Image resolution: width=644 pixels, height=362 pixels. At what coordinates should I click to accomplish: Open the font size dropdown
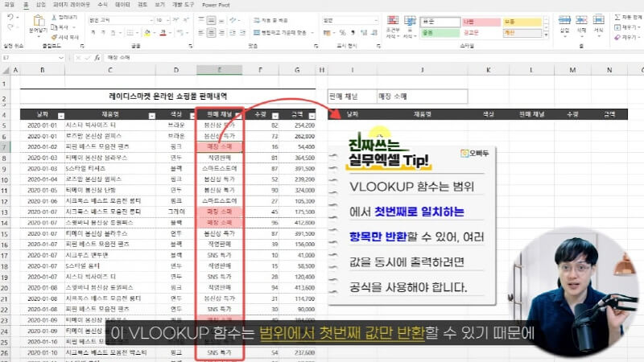pos(170,19)
